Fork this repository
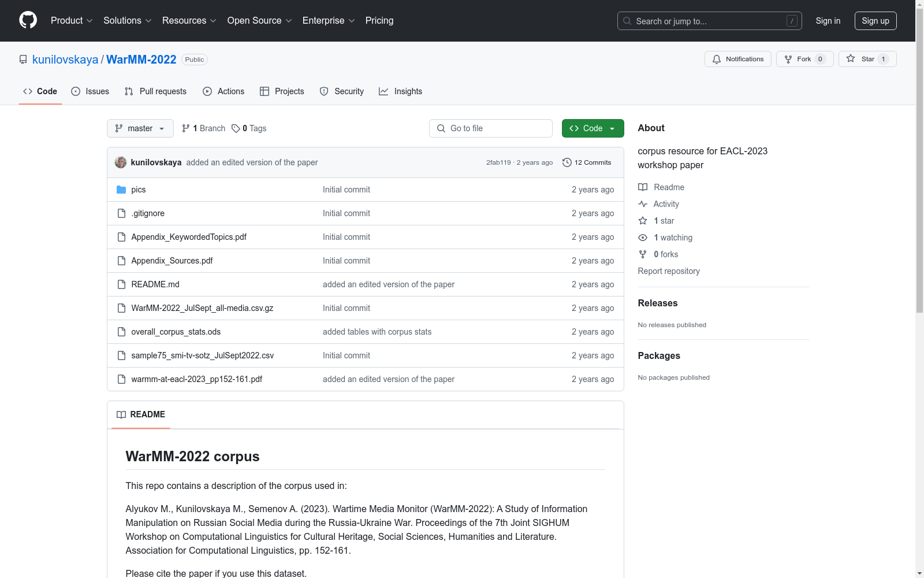 (x=805, y=59)
